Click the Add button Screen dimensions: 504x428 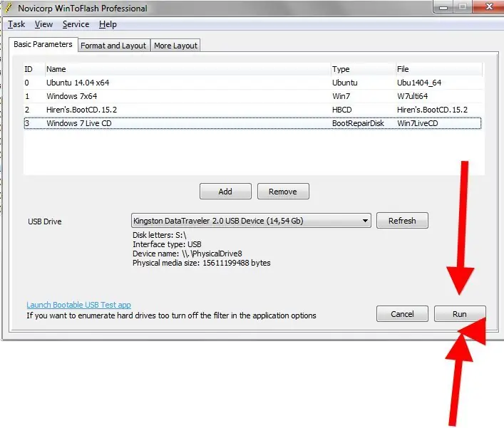click(x=225, y=192)
